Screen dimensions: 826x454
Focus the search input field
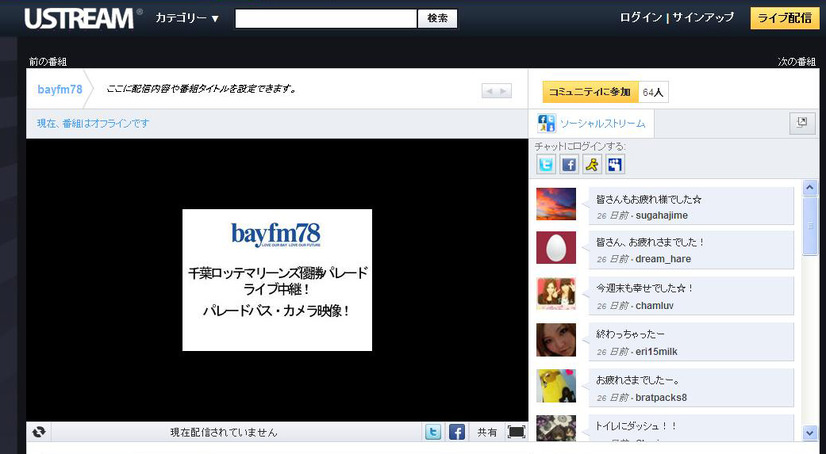[x=326, y=18]
